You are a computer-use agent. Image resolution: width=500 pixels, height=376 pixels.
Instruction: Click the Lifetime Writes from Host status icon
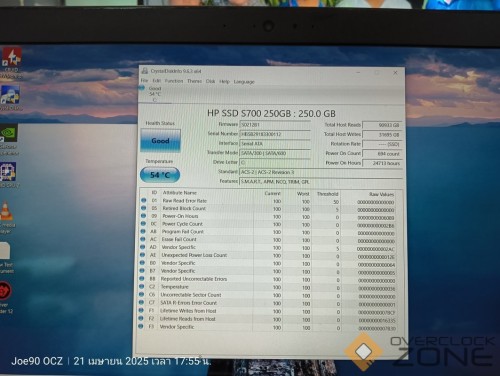coord(142,310)
